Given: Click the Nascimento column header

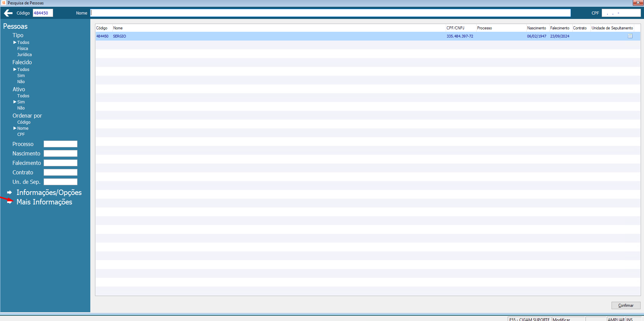Looking at the screenshot, I should pyautogui.click(x=537, y=28).
